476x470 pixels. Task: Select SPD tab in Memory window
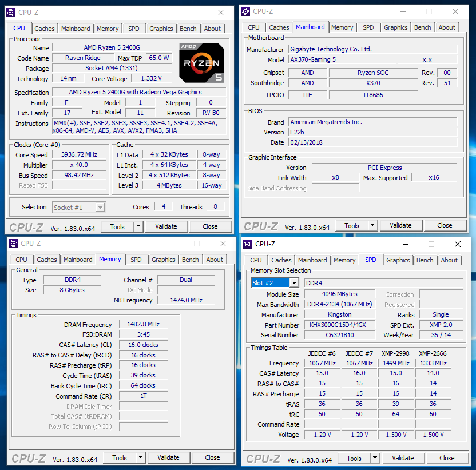tap(136, 260)
